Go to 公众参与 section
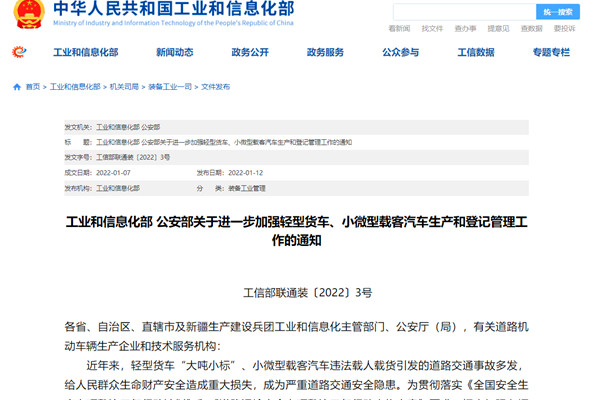 pyautogui.click(x=401, y=52)
